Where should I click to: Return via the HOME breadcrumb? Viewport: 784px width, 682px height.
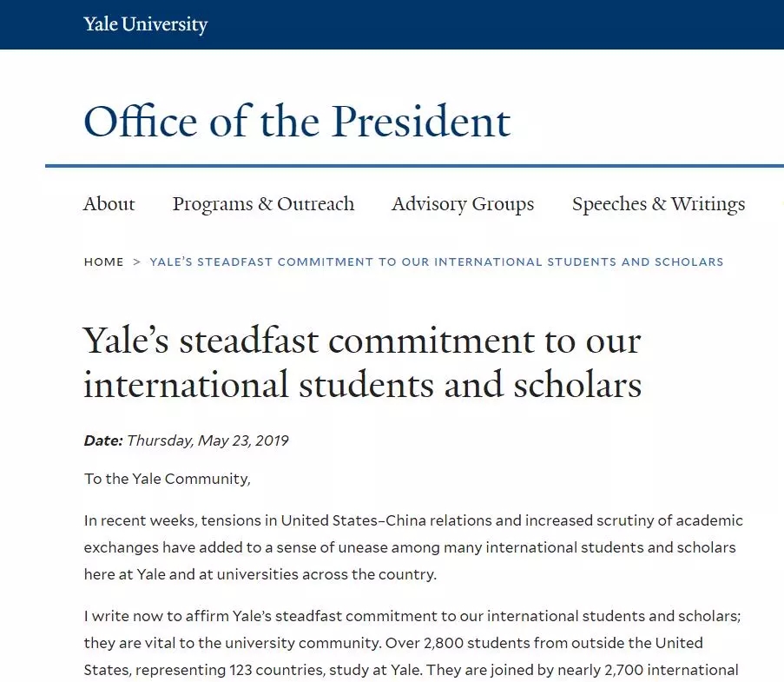pos(103,262)
